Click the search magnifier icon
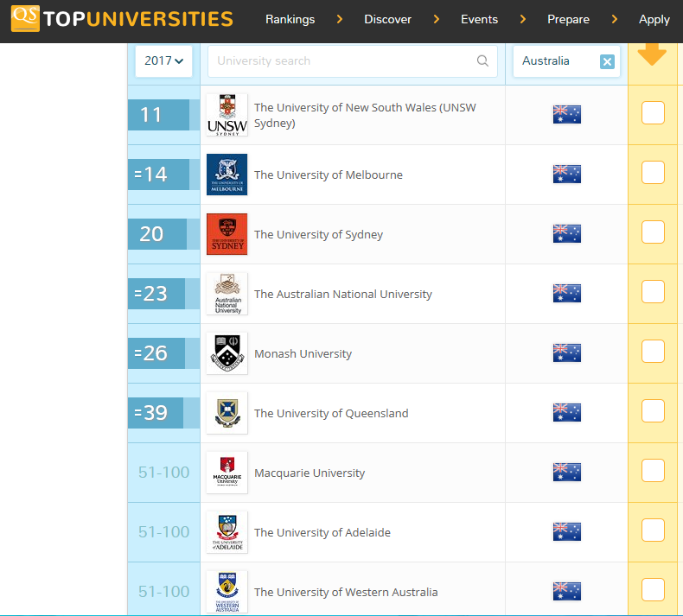Viewport: 683px width, 616px height. [x=482, y=61]
